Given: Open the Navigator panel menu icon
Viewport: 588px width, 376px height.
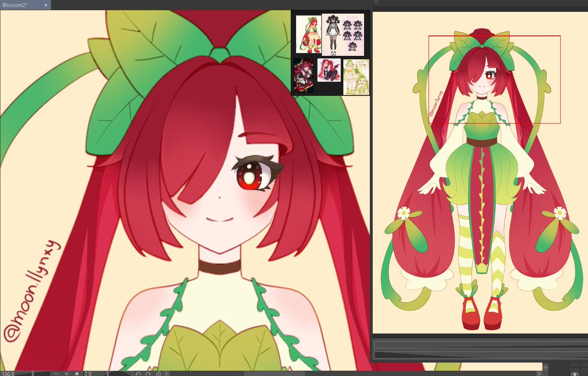Looking at the screenshot, I should [376, 3].
